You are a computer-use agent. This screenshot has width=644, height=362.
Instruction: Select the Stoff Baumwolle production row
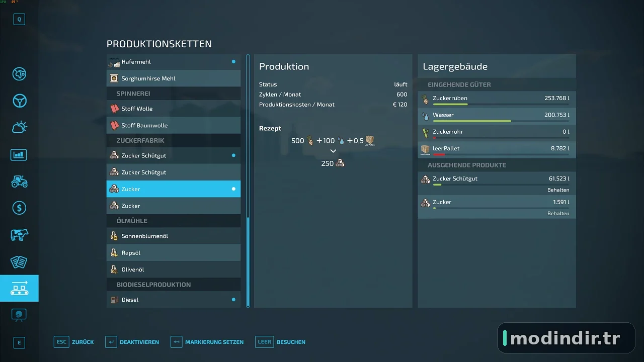tap(174, 125)
